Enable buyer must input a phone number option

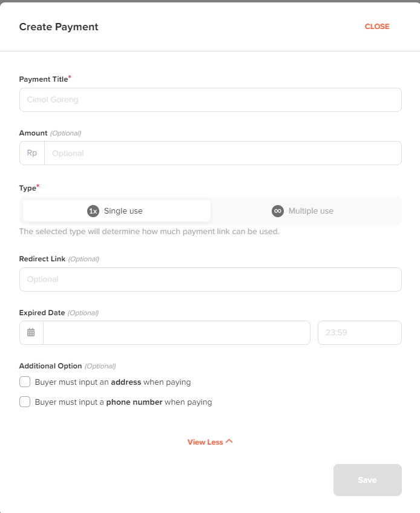coord(25,402)
